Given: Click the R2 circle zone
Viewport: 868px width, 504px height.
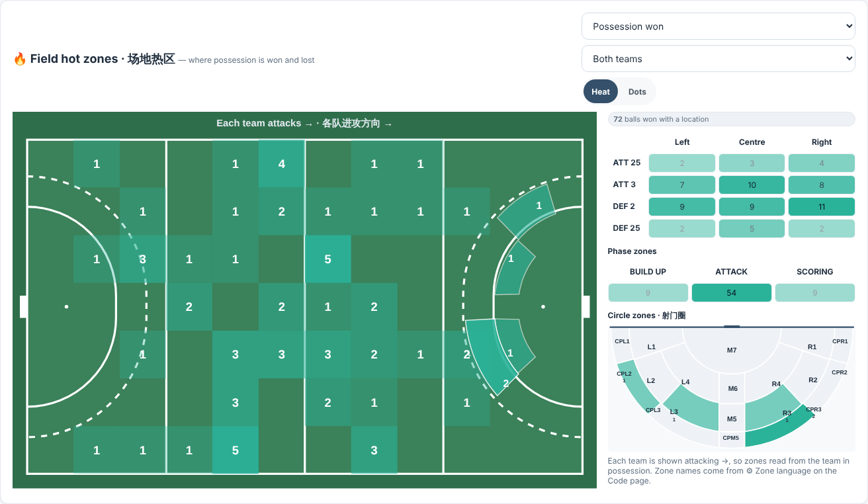Looking at the screenshot, I should pyautogui.click(x=813, y=380).
